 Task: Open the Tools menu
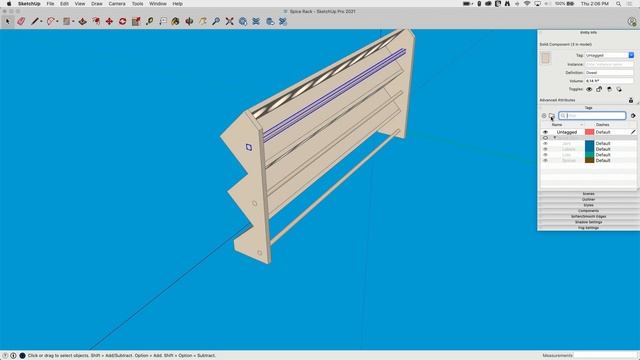pos(138,4)
